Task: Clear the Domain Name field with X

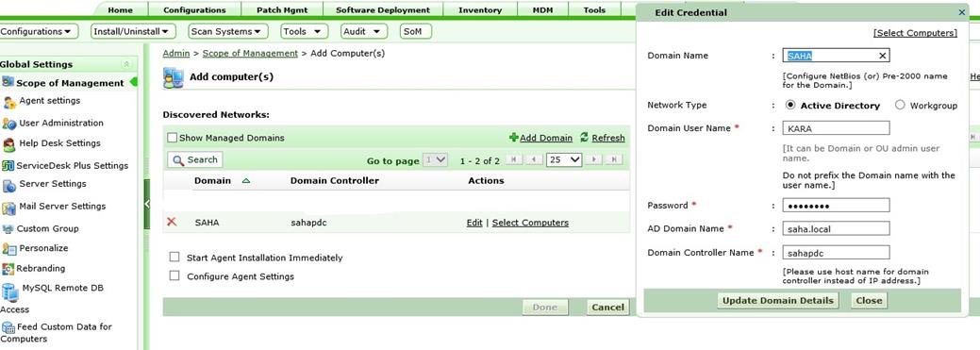Action: [x=882, y=56]
